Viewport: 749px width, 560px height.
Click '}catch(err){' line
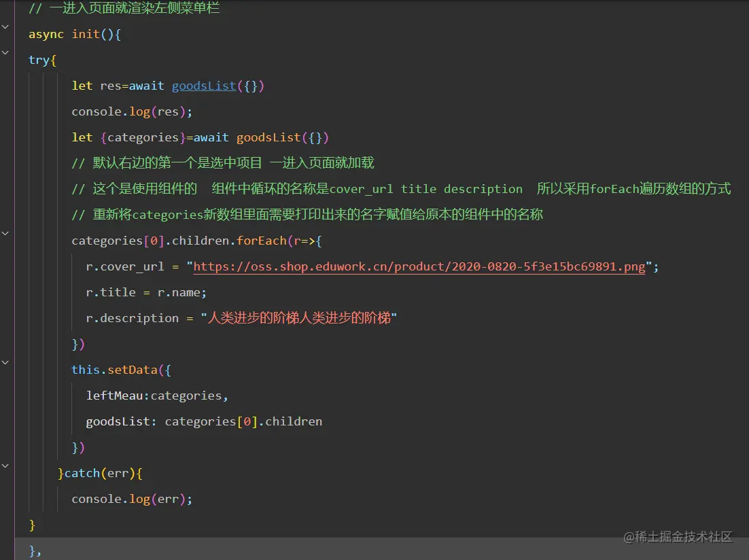click(x=100, y=473)
